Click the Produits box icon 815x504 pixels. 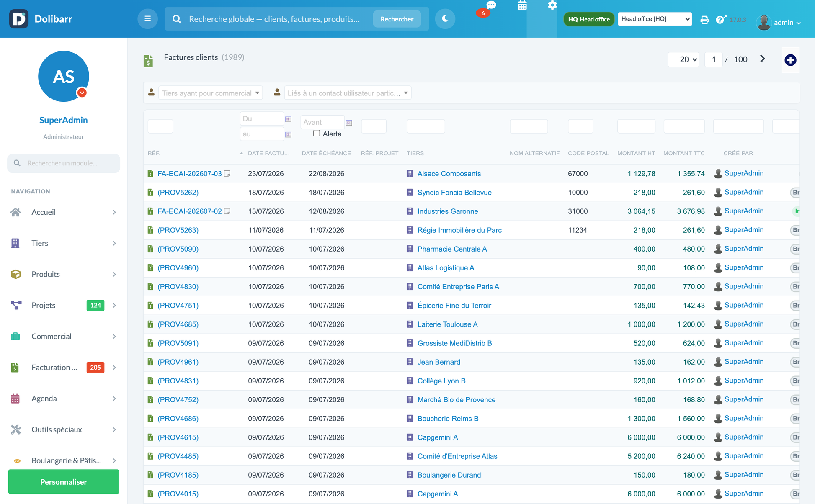pos(15,274)
